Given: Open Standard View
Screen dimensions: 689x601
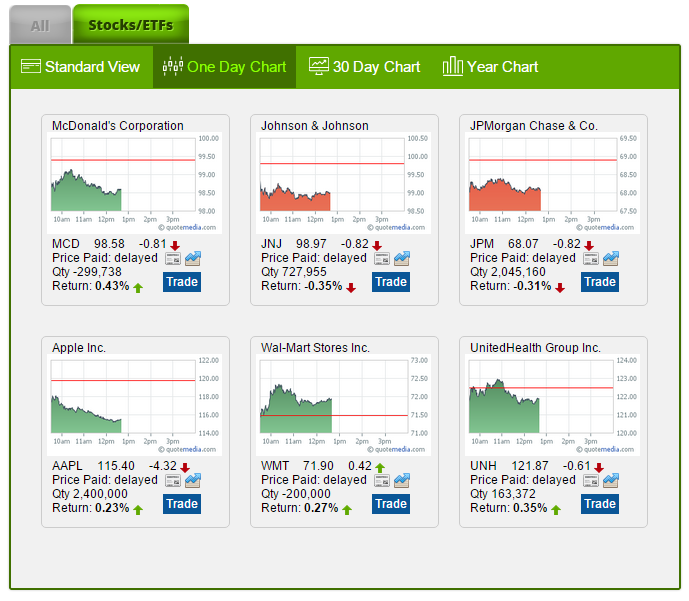Looking at the screenshot, I should [x=81, y=67].
